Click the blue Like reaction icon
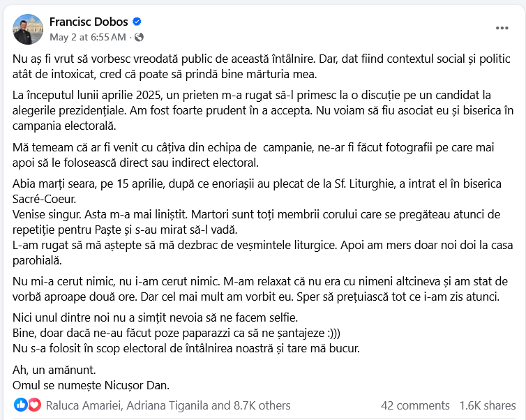Screen dimensions: 526x420 tap(20, 405)
